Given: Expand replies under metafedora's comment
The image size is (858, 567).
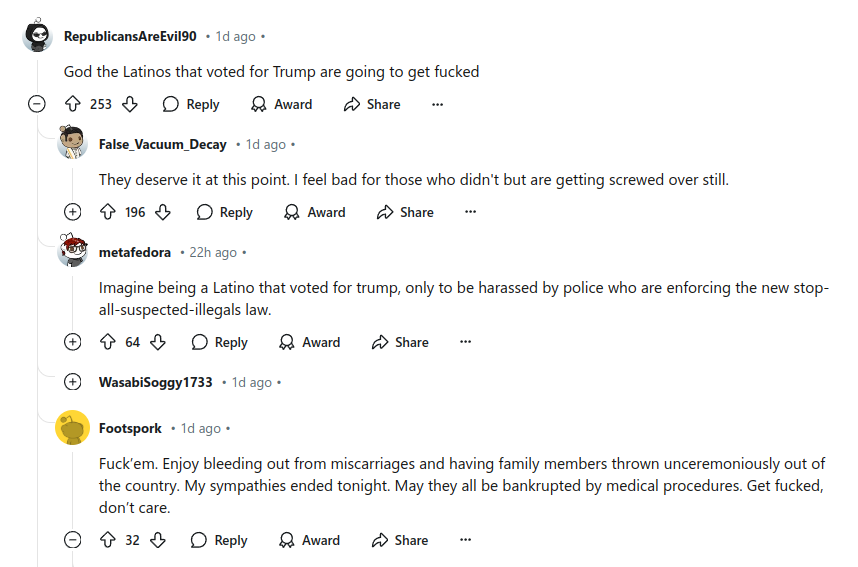Looking at the screenshot, I should tap(73, 342).
